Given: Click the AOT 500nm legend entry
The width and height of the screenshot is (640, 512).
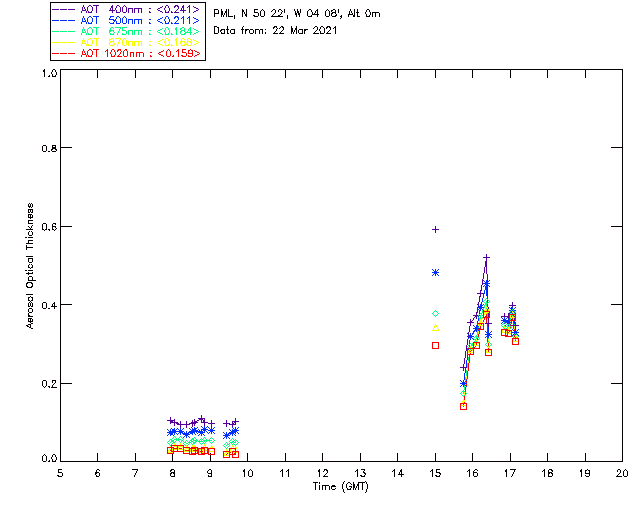Looking at the screenshot, I should [127, 20].
